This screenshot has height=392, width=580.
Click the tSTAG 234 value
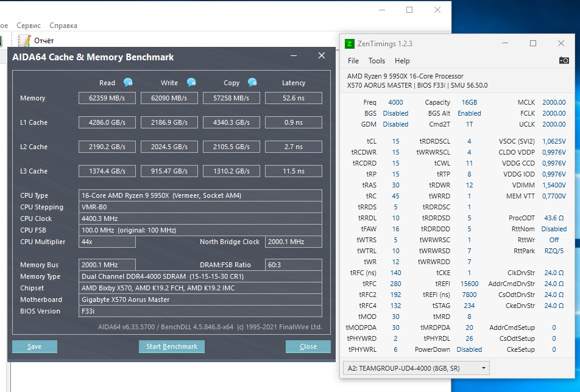469,306
